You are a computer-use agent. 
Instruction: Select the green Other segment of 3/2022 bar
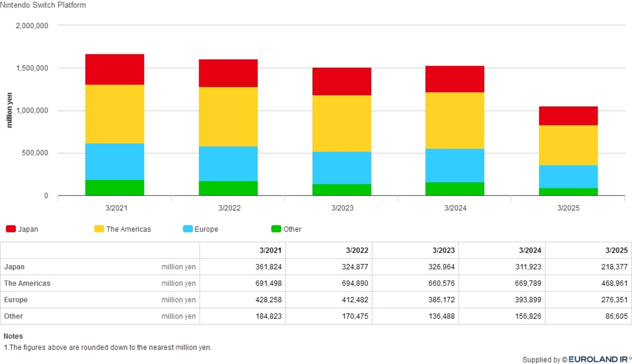click(228, 188)
